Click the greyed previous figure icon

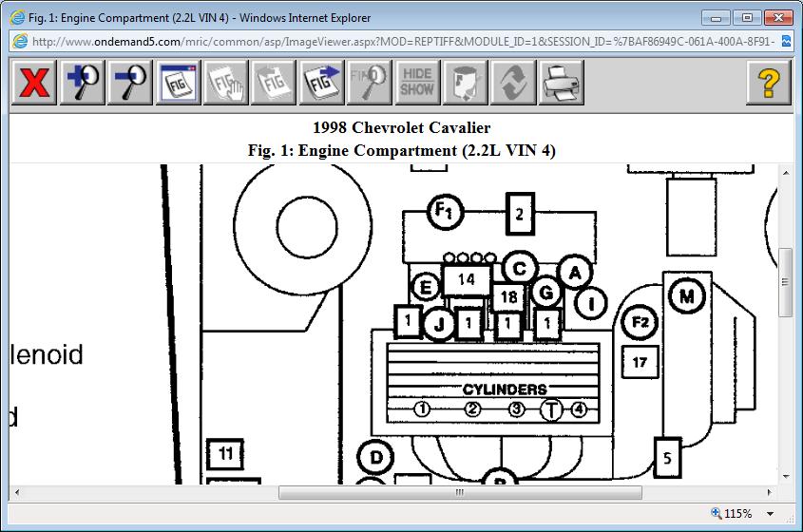coord(274,83)
